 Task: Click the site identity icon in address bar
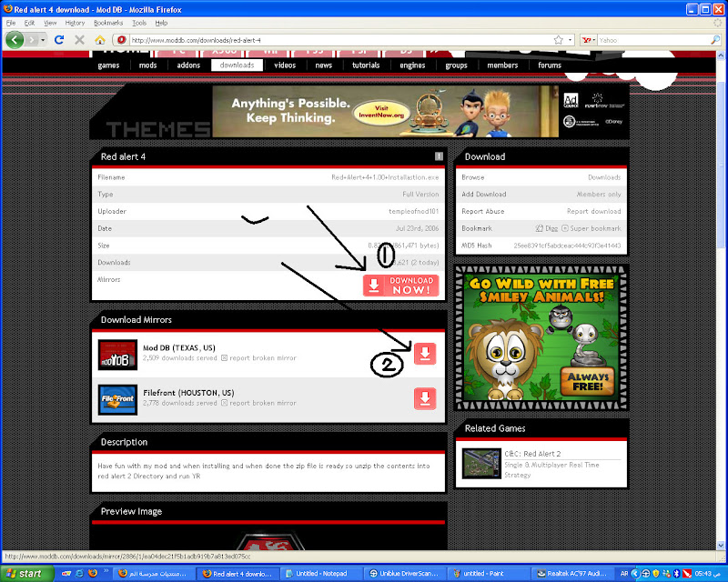pos(122,40)
